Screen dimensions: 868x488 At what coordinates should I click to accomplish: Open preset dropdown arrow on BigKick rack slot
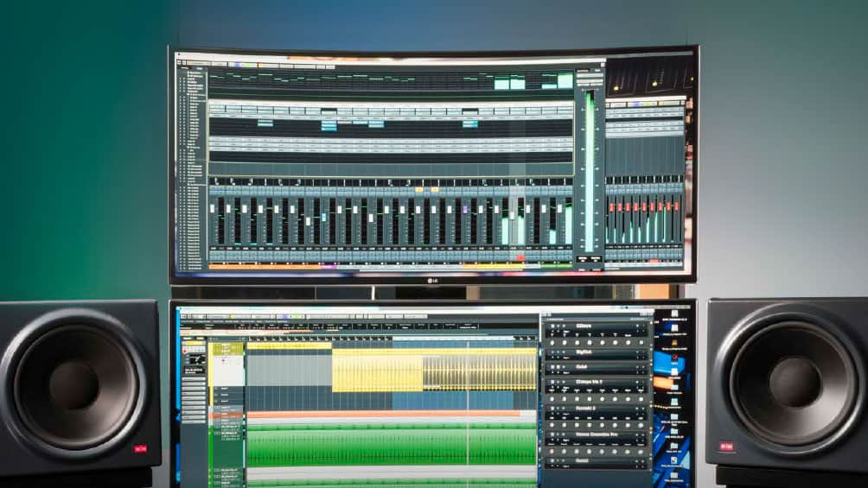click(644, 352)
